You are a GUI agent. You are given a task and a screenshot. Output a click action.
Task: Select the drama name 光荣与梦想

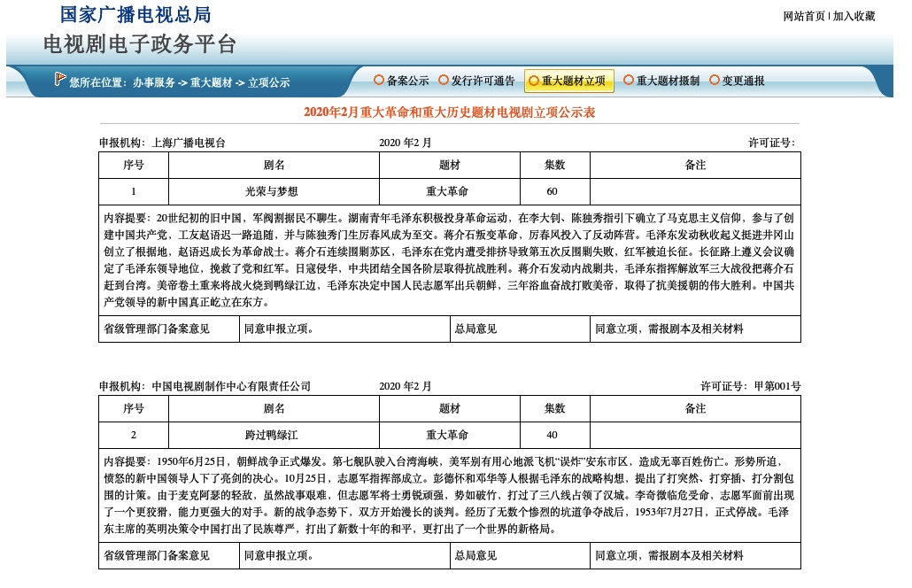(x=273, y=191)
